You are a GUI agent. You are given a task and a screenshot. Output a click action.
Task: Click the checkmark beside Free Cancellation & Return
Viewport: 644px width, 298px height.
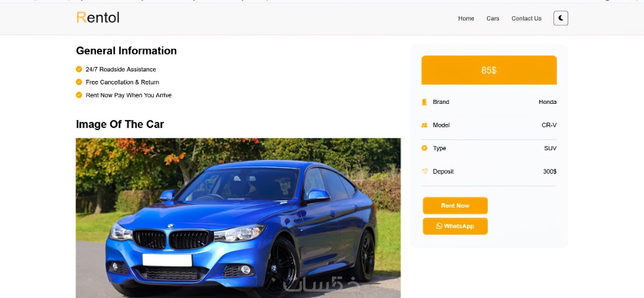click(79, 82)
